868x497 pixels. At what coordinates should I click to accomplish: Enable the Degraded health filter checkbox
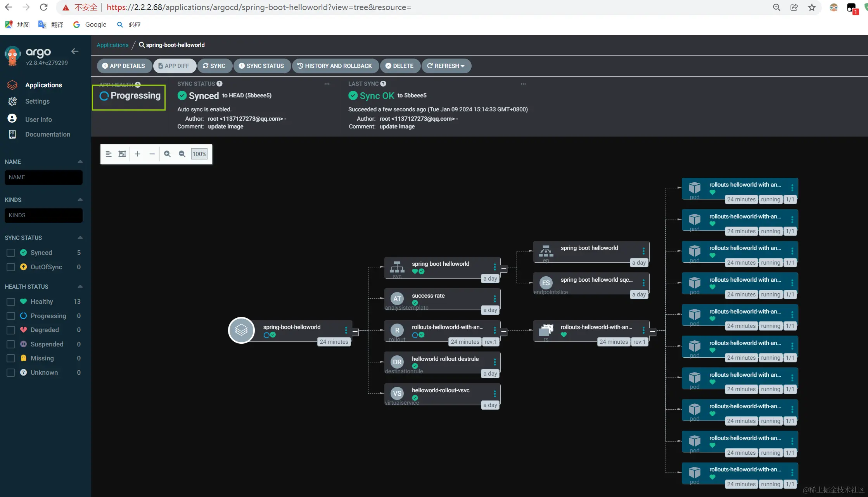[x=11, y=330]
